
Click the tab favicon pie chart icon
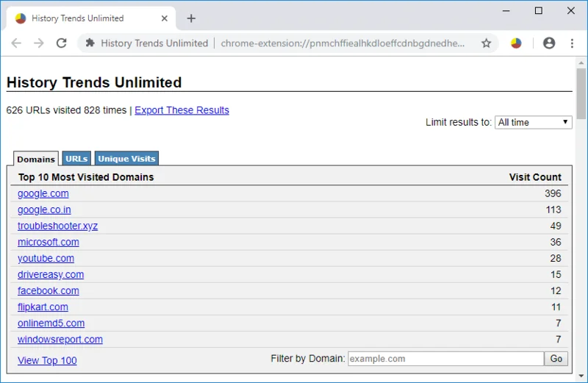[21, 18]
